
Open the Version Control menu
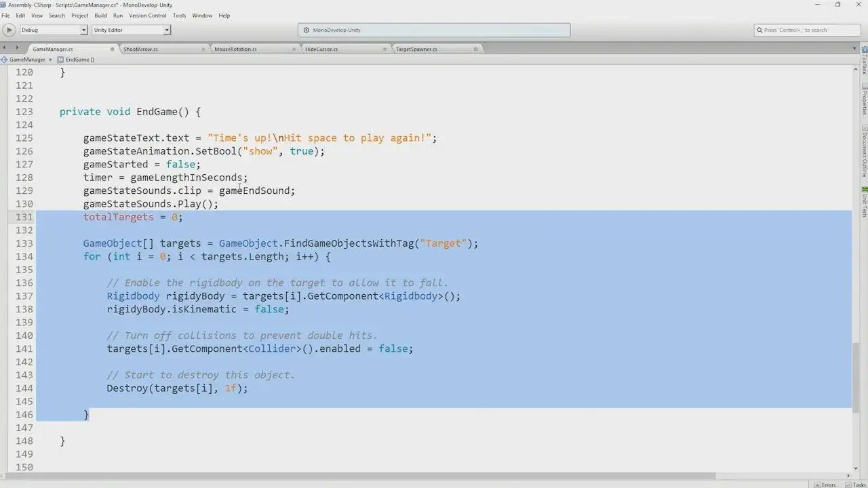tap(148, 15)
